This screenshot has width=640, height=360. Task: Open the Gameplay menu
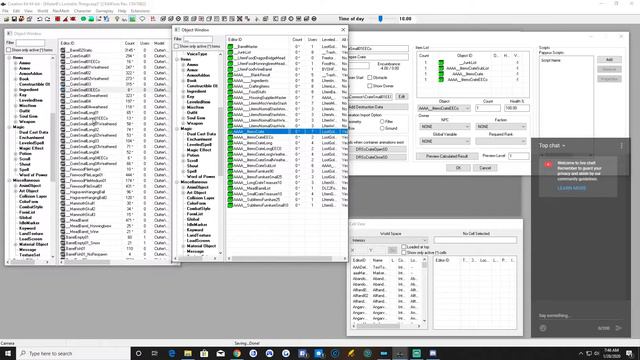(104, 11)
